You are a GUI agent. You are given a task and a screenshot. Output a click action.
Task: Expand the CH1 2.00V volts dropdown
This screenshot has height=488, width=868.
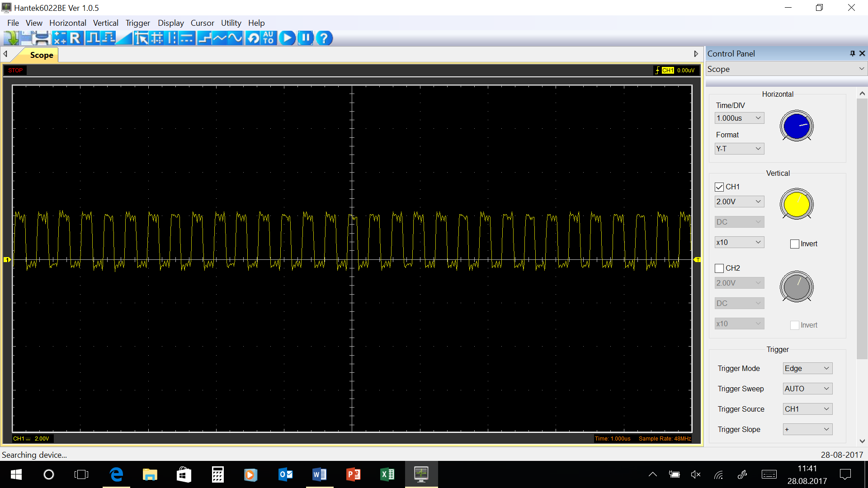pos(739,202)
